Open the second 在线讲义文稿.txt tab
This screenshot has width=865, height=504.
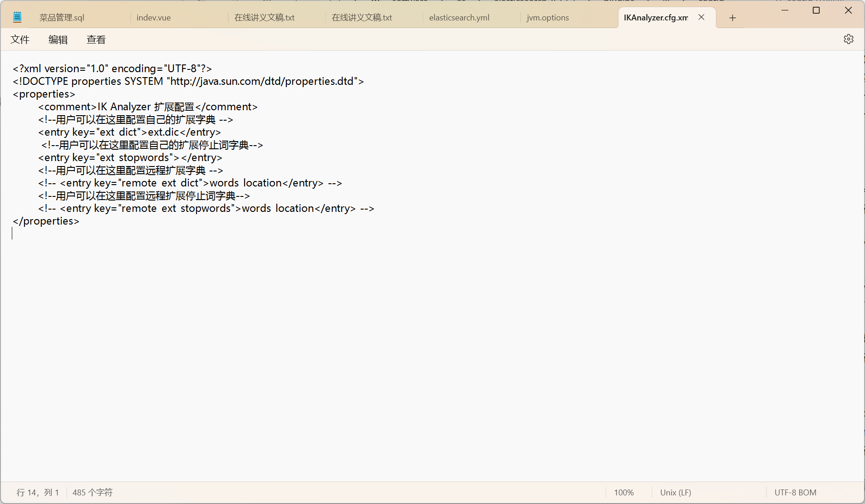(x=362, y=18)
